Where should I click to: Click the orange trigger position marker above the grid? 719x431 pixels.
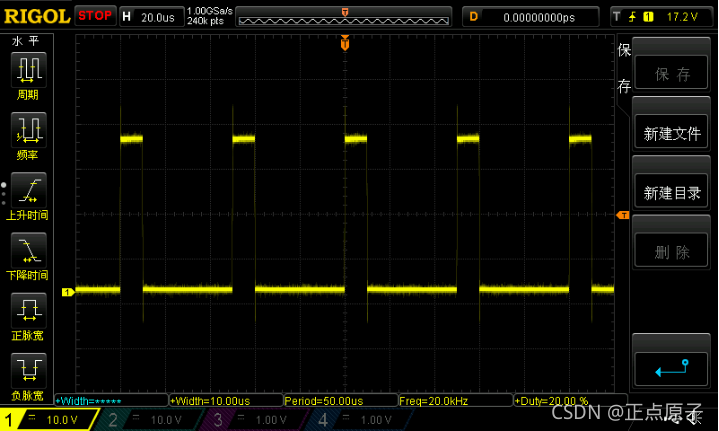[x=345, y=43]
